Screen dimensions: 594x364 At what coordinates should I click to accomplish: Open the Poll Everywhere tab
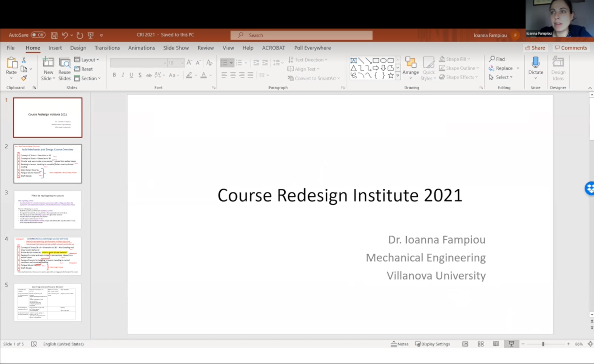tap(312, 48)
